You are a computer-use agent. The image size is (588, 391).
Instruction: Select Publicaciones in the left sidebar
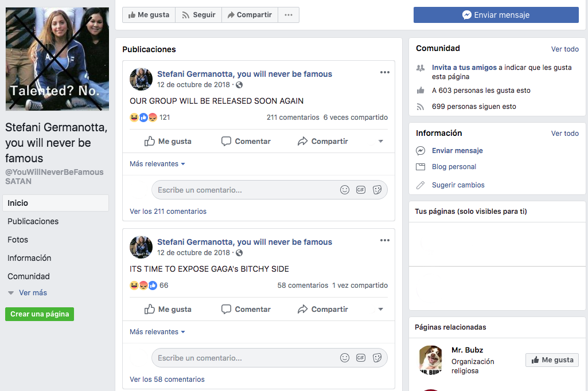(33, 221)
